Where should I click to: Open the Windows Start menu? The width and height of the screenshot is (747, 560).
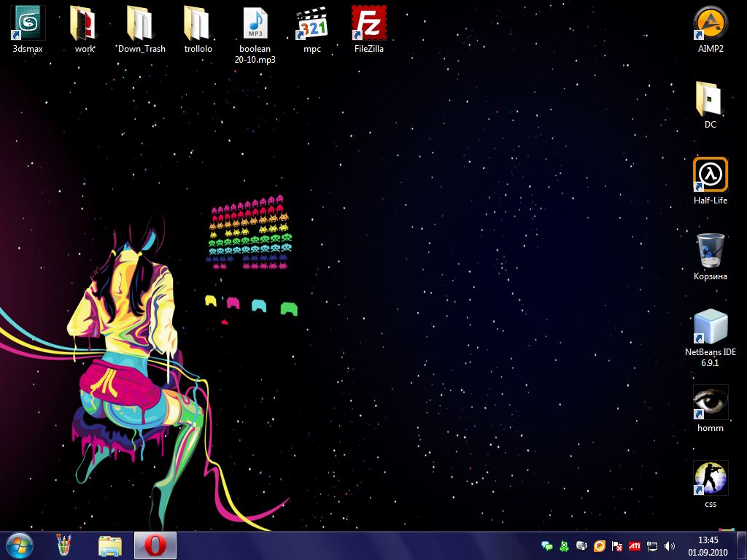coord(20,545)
